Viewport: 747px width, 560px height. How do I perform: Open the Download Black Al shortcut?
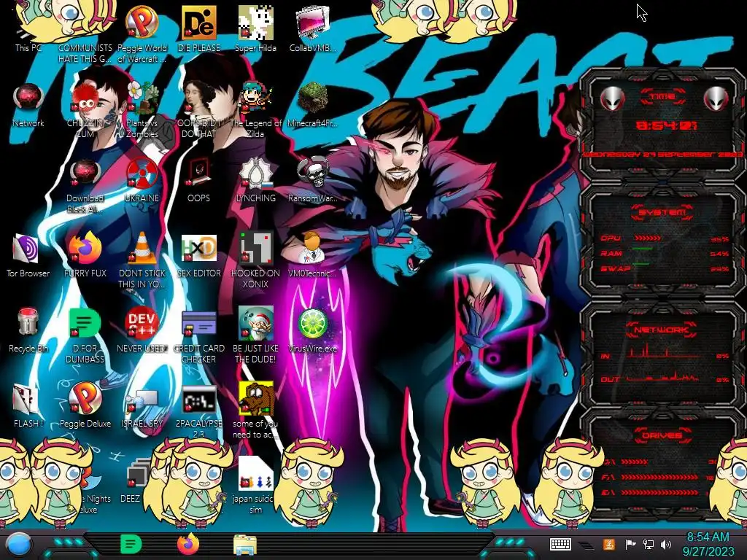[x=85, y=186]
